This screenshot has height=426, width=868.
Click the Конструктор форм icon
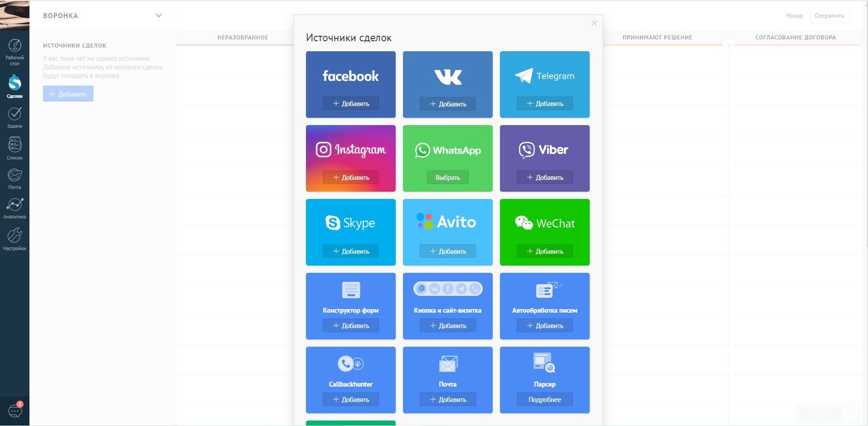(351, 290)
